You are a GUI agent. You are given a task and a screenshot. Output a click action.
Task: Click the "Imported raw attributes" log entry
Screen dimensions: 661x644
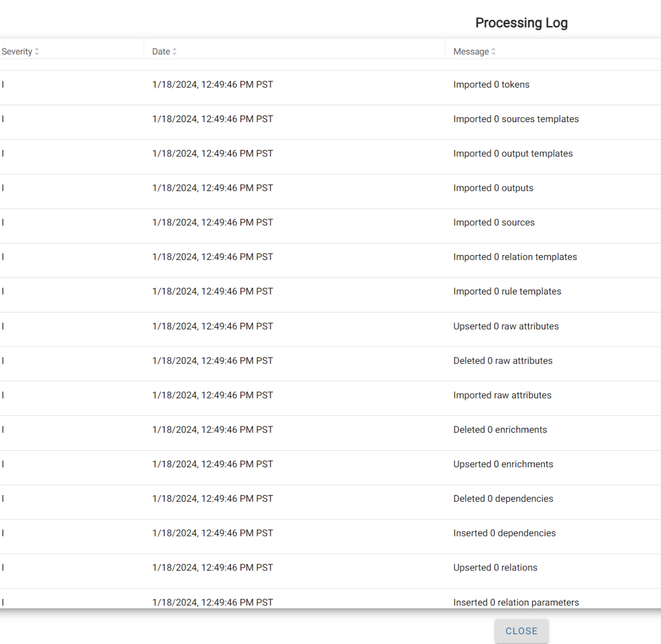pos(502,396)
